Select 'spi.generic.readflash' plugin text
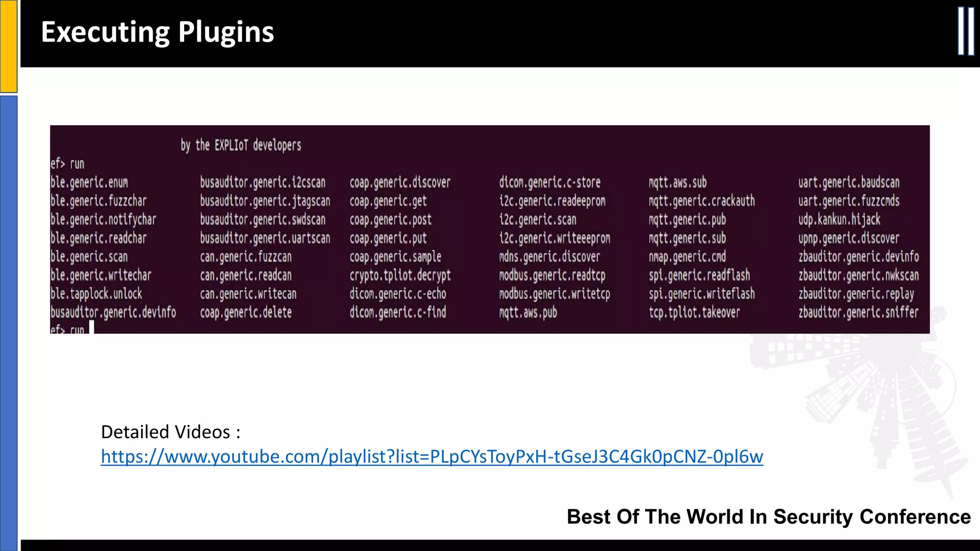The height and width of the screenshot is (551, 980). pos(699,275)
